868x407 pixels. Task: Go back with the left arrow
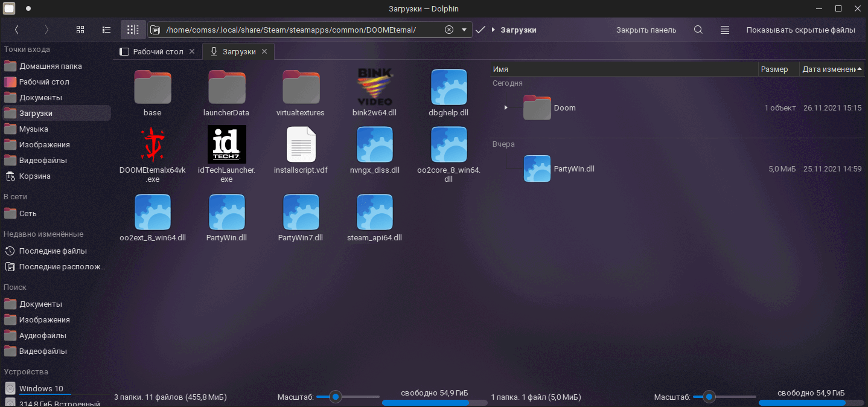pos(16,30)
